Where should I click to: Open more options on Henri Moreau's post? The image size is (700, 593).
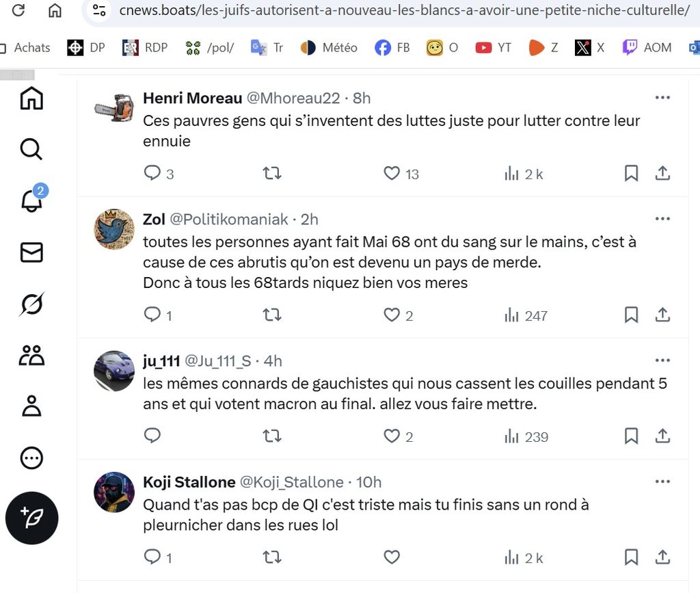(x=662, y=98)
